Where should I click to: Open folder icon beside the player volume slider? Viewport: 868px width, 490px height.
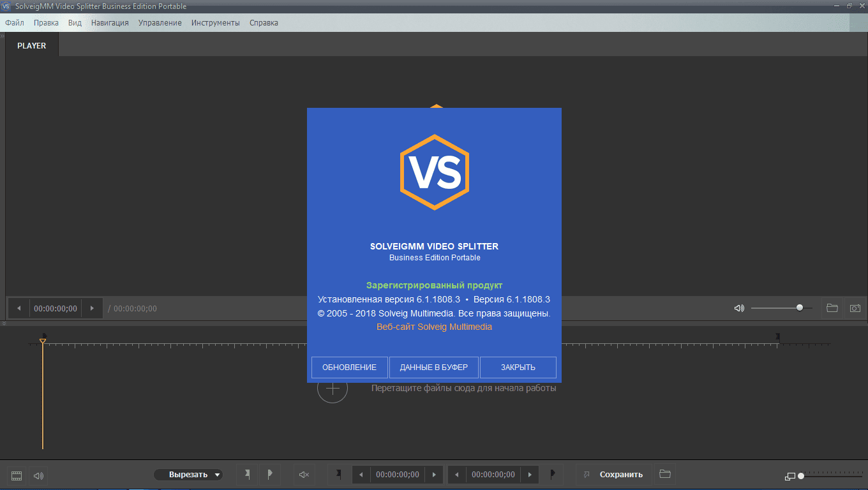(832, 308)
